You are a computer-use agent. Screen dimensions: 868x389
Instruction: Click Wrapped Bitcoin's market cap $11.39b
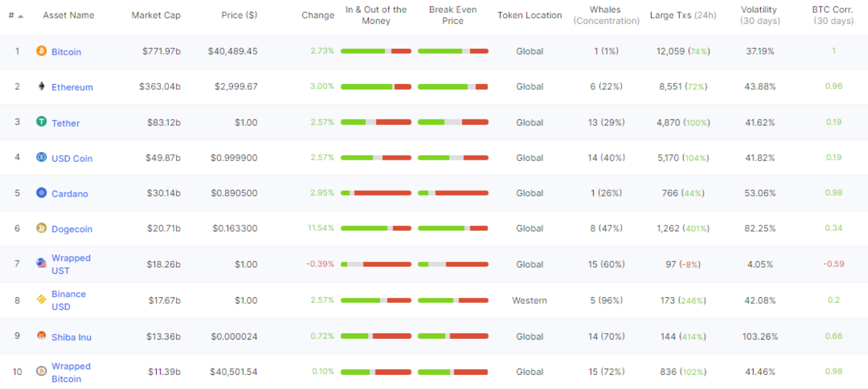tap(164, 372)
